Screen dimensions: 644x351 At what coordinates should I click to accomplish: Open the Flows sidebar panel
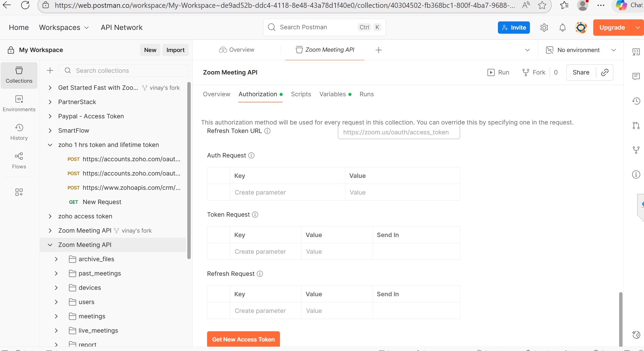(19, 161)
